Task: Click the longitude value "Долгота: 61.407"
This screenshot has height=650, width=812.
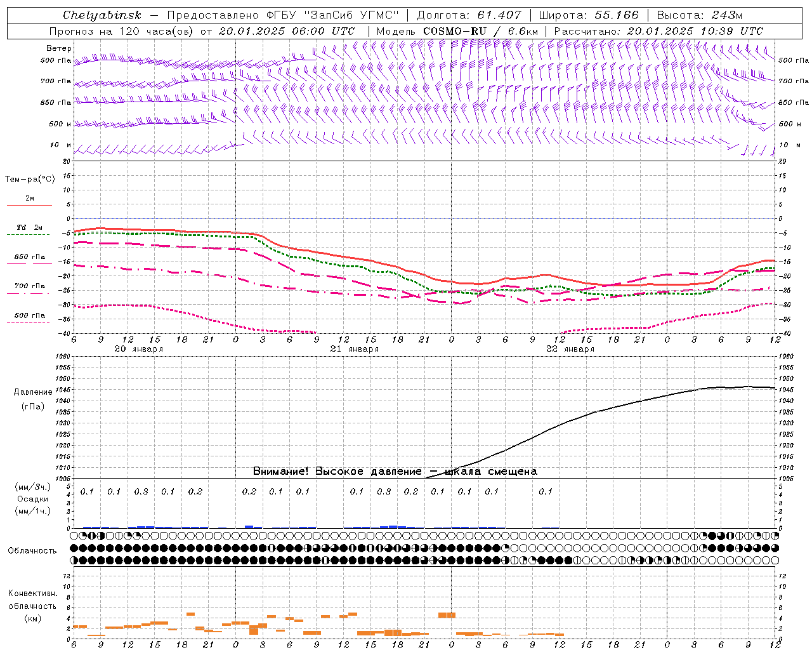Action: pos(469,15)
